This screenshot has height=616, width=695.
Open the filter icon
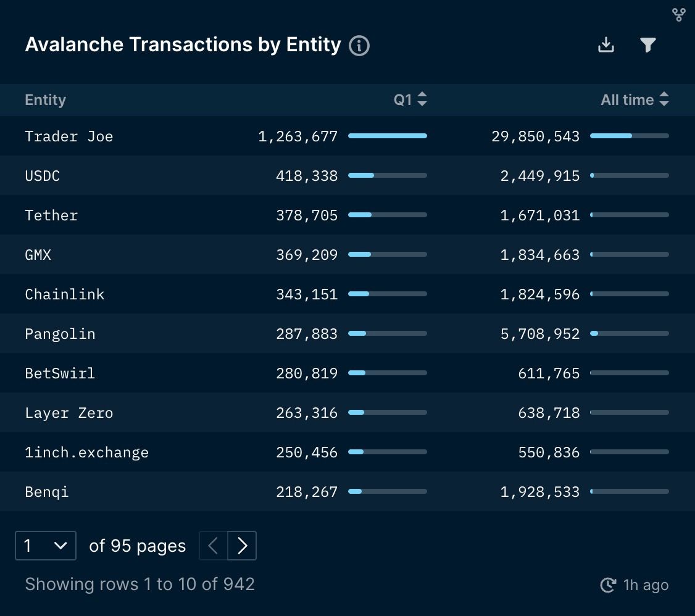[647, 44]
